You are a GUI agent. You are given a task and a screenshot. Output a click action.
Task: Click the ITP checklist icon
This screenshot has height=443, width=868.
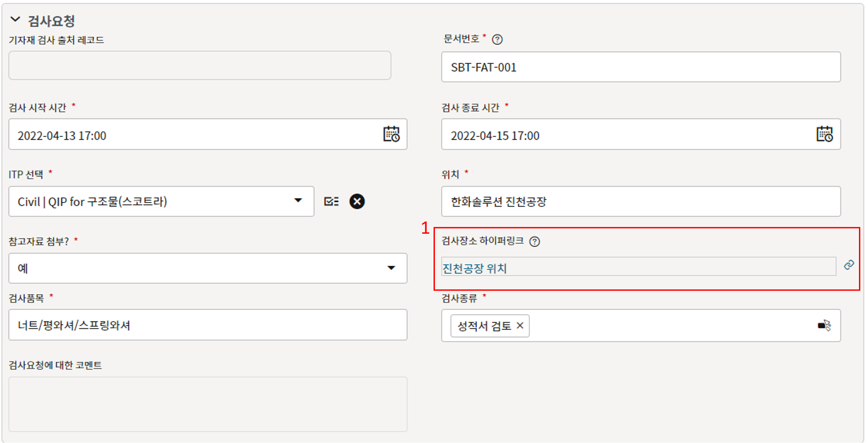tap(331, 202)
